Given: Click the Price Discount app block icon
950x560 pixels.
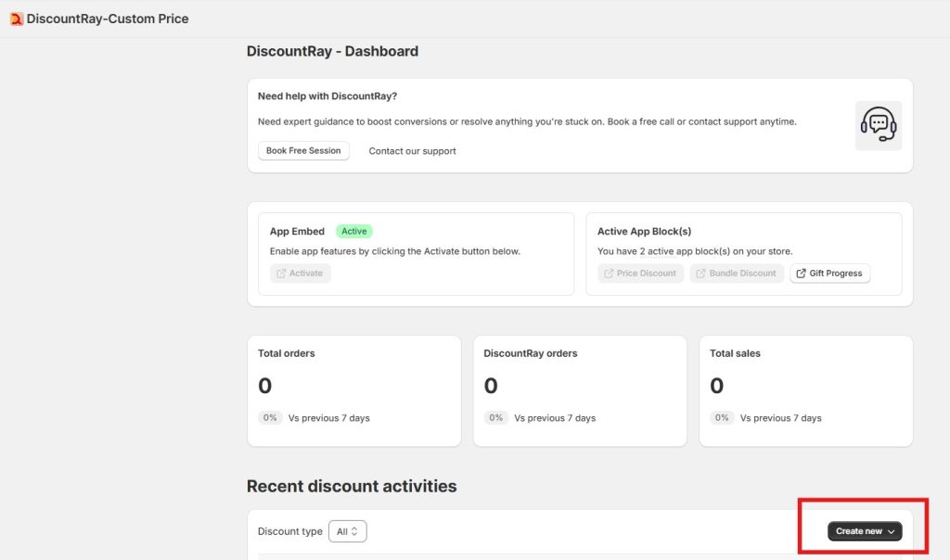Looking at the screenshot, I should click(609, 273).
